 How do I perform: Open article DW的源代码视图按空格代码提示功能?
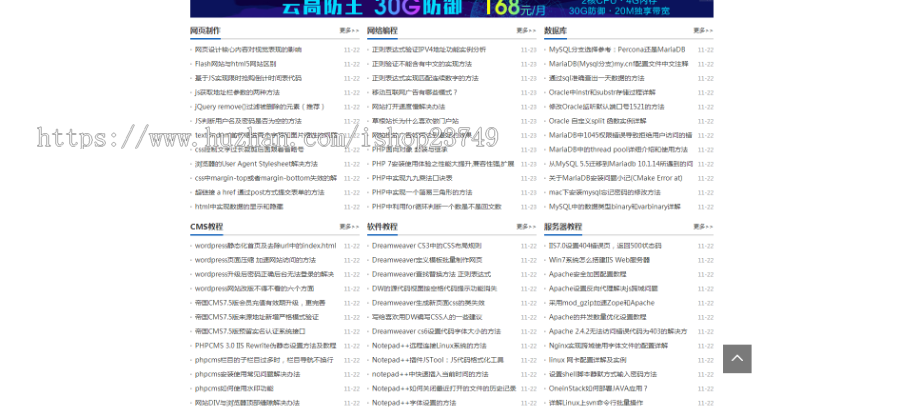tap(435, 289)
